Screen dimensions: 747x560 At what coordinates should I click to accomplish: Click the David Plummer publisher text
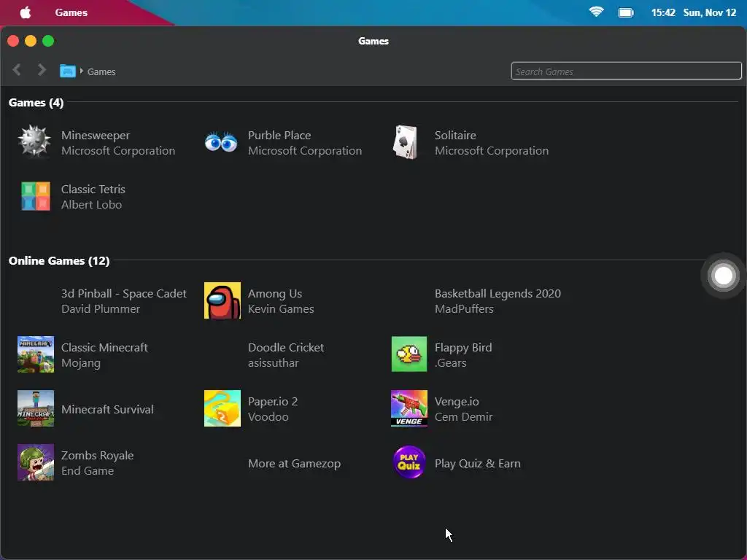101,309
